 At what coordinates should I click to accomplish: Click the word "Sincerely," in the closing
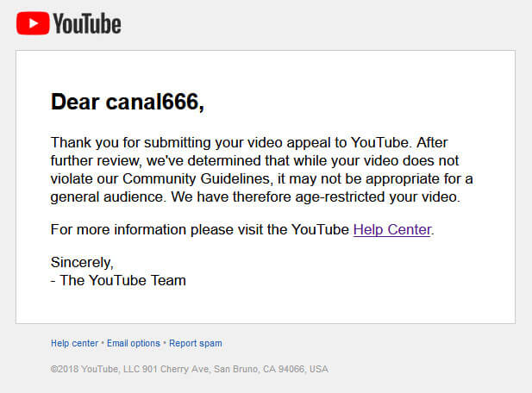pos(82,262)
